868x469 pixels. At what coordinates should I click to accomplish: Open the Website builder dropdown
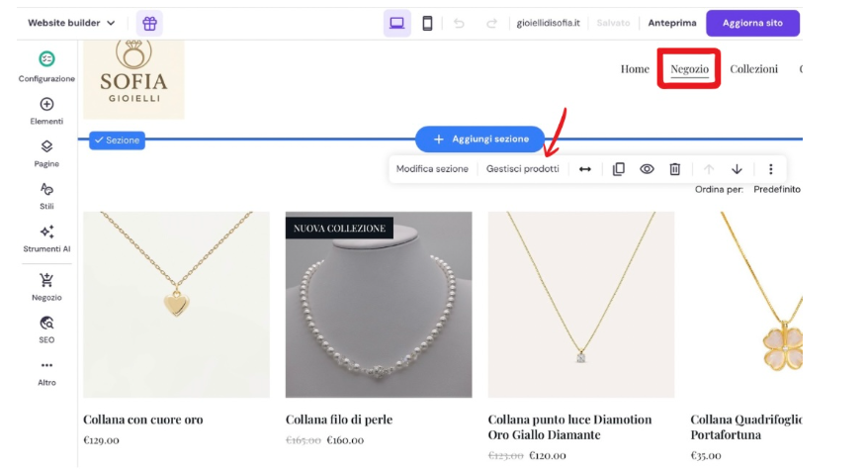71,23
